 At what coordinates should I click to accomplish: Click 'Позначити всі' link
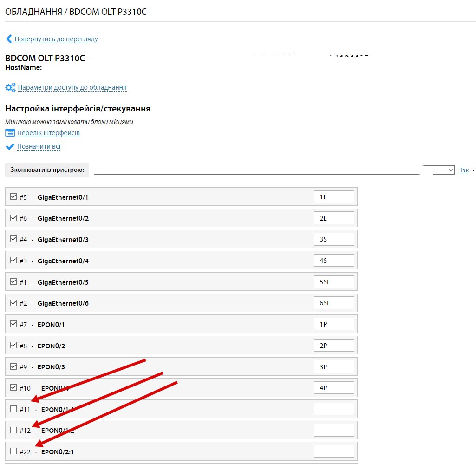[39, 146]
